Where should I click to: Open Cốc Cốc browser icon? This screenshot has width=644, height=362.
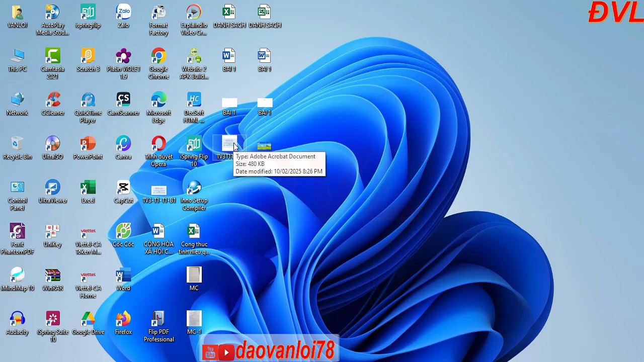(x=123, y=231)
